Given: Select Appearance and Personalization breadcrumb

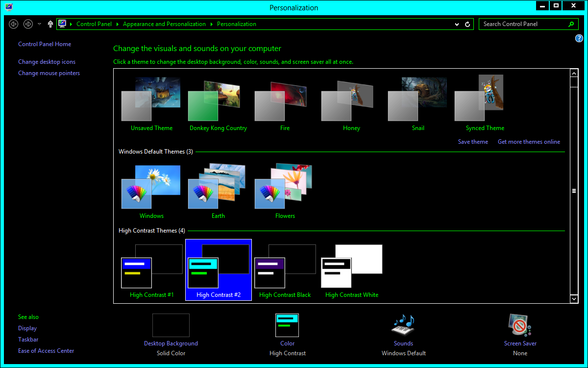Looking at the screenshot, I should click(x=164, y=24).
